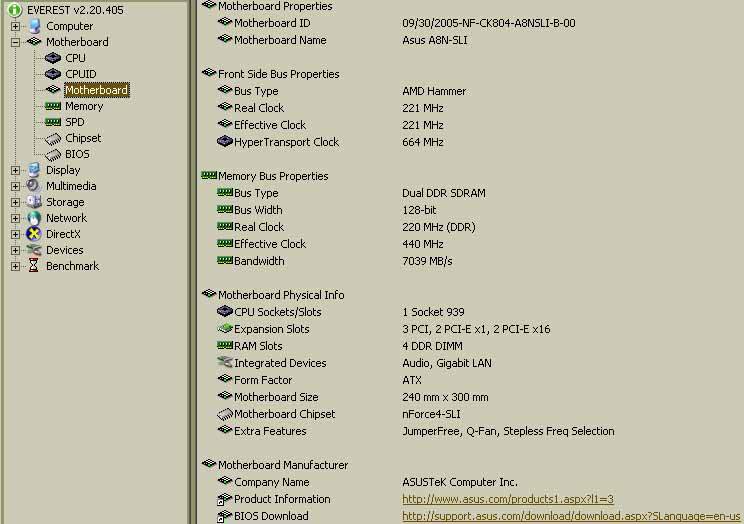Click the nForce4-SLI chipset value
The height and width of the screenshot is (524, 744).
click(431, 414)
